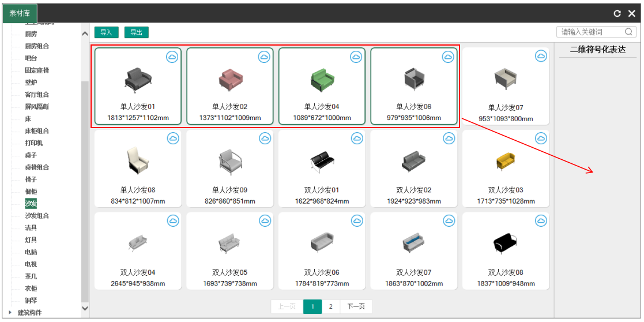
Task: Click category tree scrollbar up arrow
Action: coord(85,33)
